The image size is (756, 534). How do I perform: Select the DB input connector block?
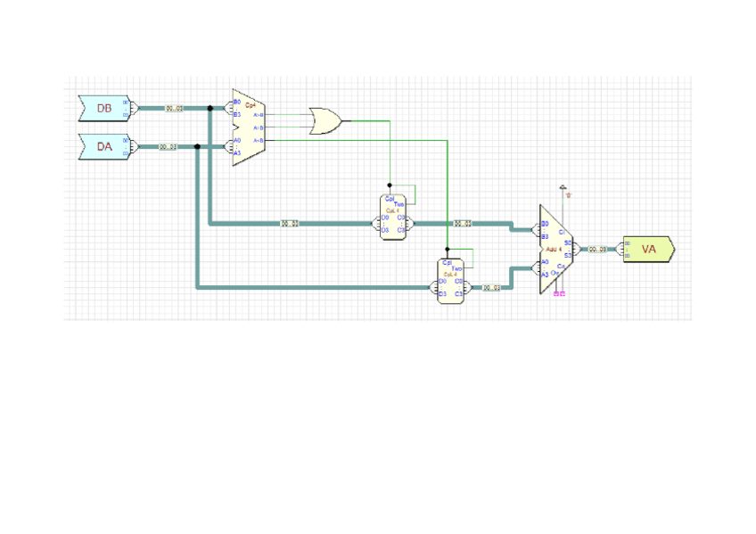(104, 109)
